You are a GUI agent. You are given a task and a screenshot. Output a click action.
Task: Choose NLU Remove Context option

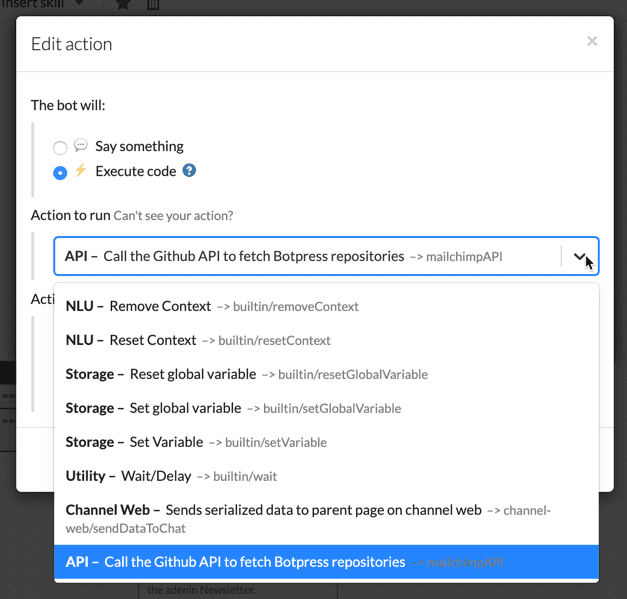326,306
